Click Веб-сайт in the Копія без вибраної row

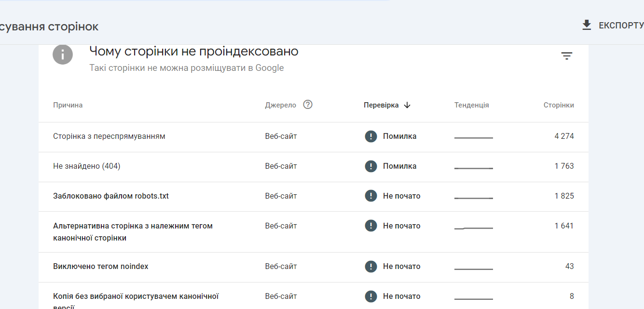[x=281, y=296]
